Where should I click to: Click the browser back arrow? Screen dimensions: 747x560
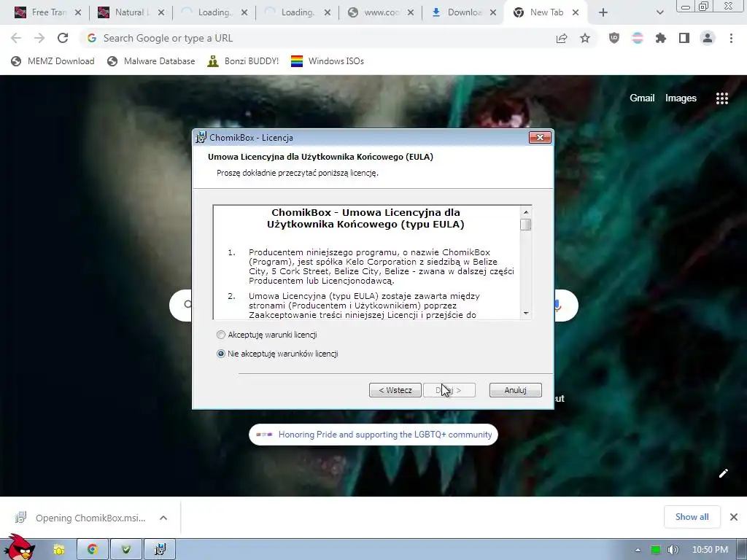click(x=16, y=38)
